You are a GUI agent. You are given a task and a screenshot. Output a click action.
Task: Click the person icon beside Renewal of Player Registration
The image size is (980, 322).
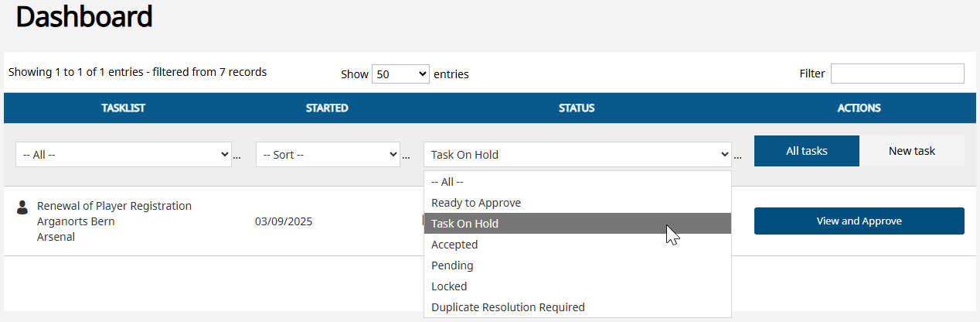(x=22, y=207)
